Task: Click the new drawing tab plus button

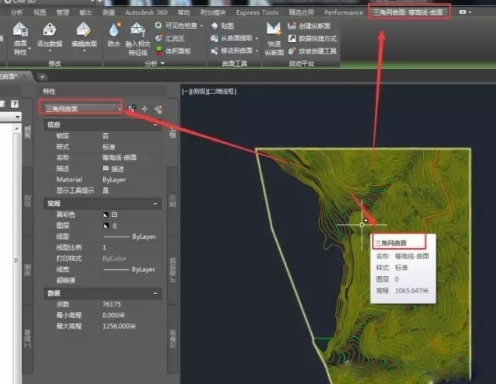Action: (x=42, y=77)
